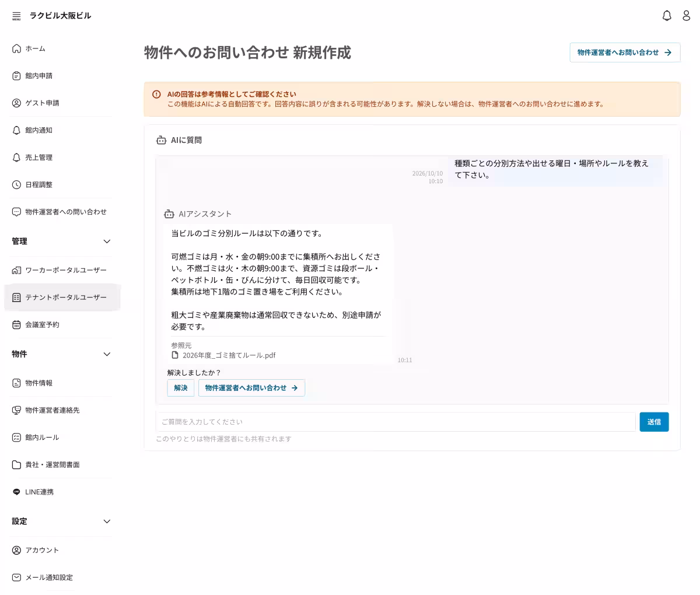Viewport: 700px width, 595px height.
Task: Click the 売上管理 bell icon
Action: (x=16, y=157)
